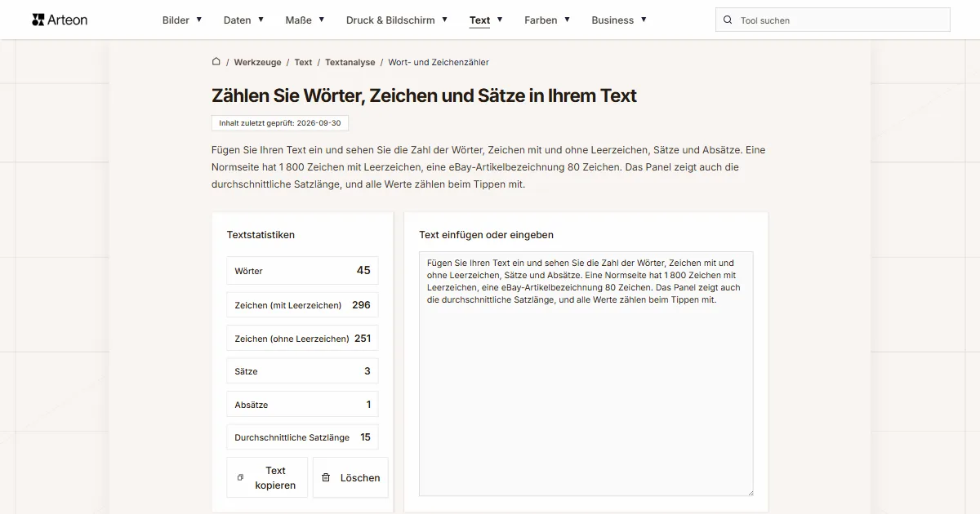Open Textanalyse breadcrumb link

click(x=350, y=62)
